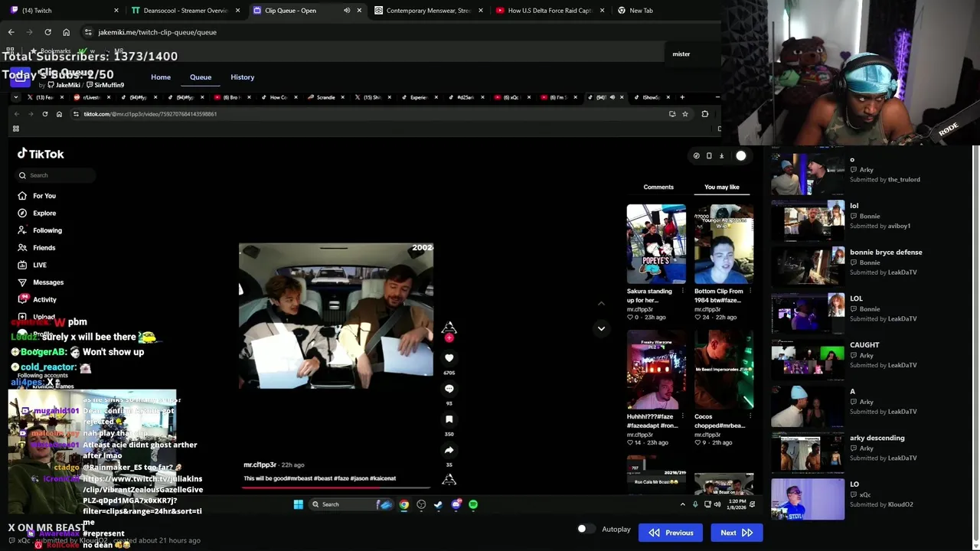Image resolution: width=980 pixels, height=551 pixels.
Task: Click the Previous clip button
Action: [671, 533]
